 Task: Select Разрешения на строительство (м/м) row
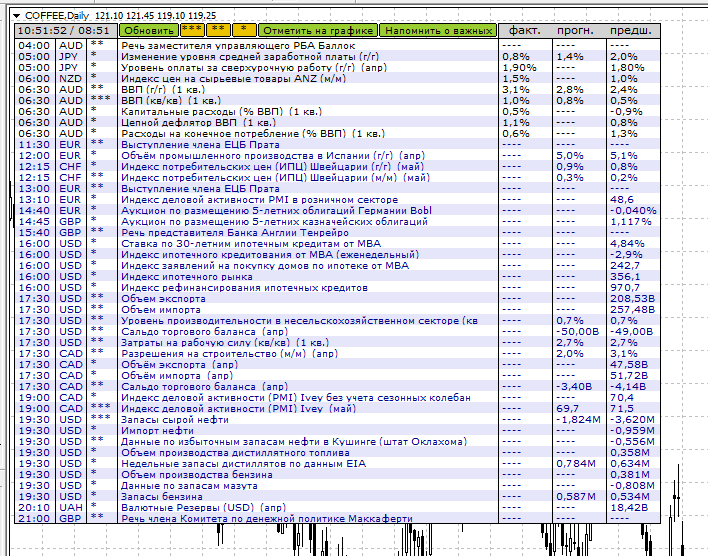[337, 354]
